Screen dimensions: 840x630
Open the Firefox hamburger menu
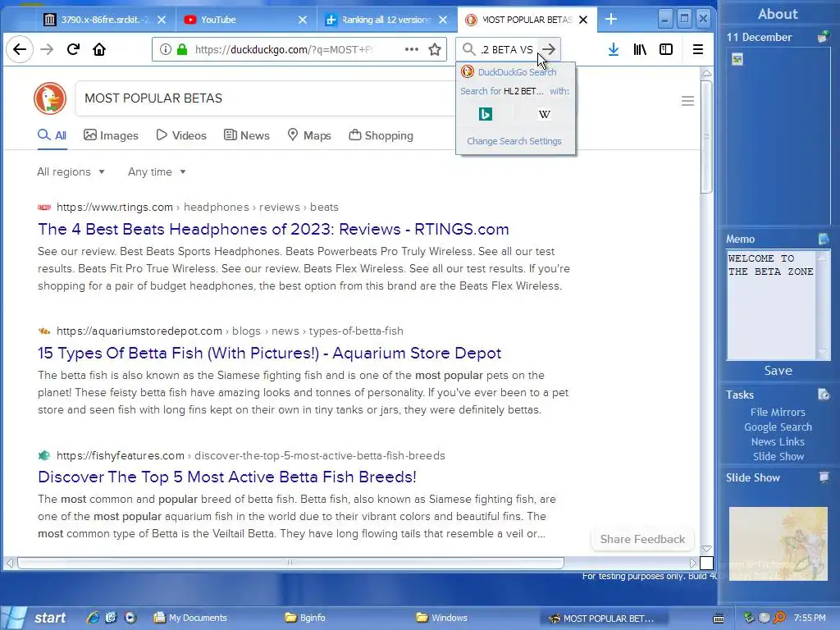(x=697, y=49)
